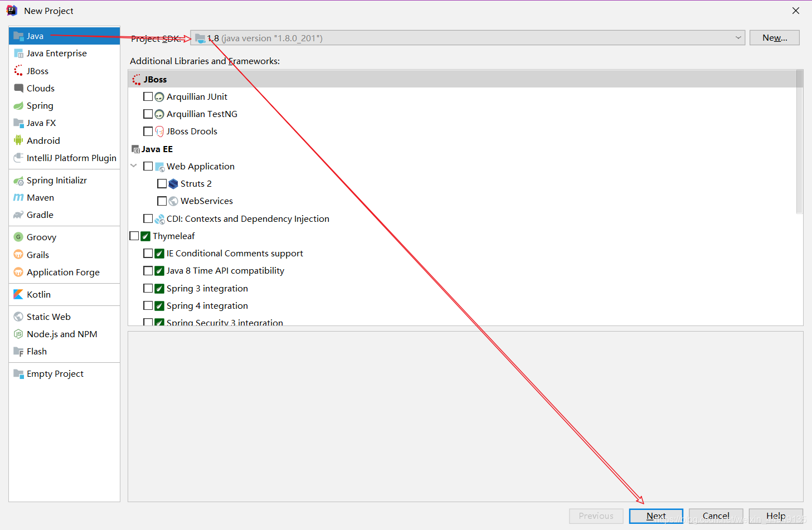The image size is (812, 530).
Task: Select Maven in project type list
Action: coord(64,197)
